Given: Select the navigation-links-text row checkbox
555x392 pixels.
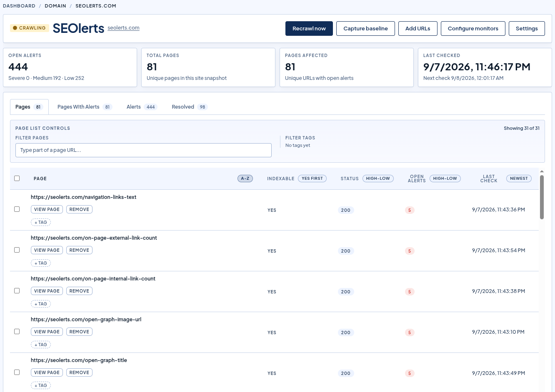Looking at the screenshot, I should click(17, 209).
